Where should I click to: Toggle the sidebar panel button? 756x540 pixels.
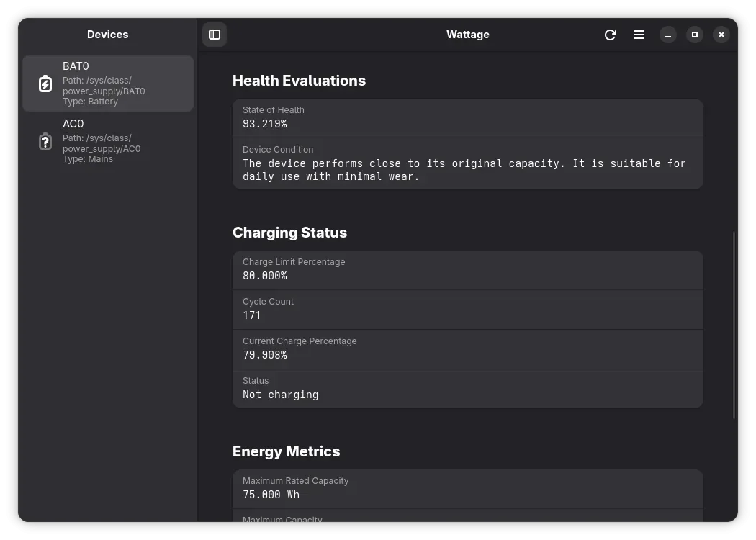click(215, 35)
